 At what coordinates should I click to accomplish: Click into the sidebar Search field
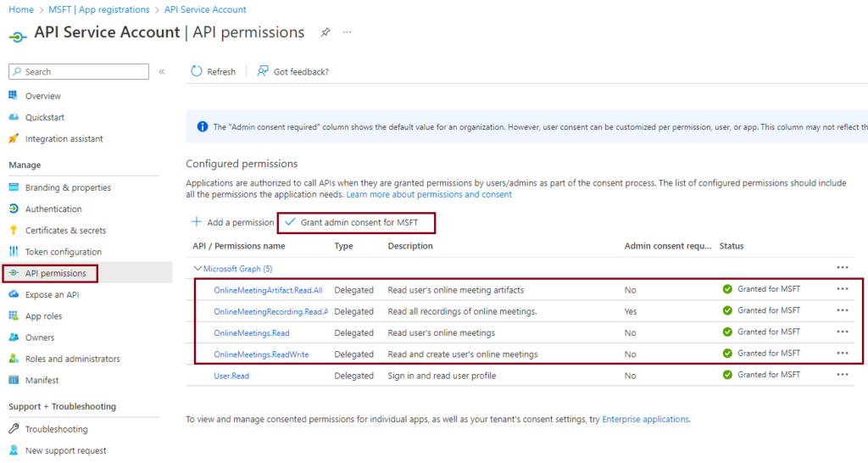tap(79, 71)
